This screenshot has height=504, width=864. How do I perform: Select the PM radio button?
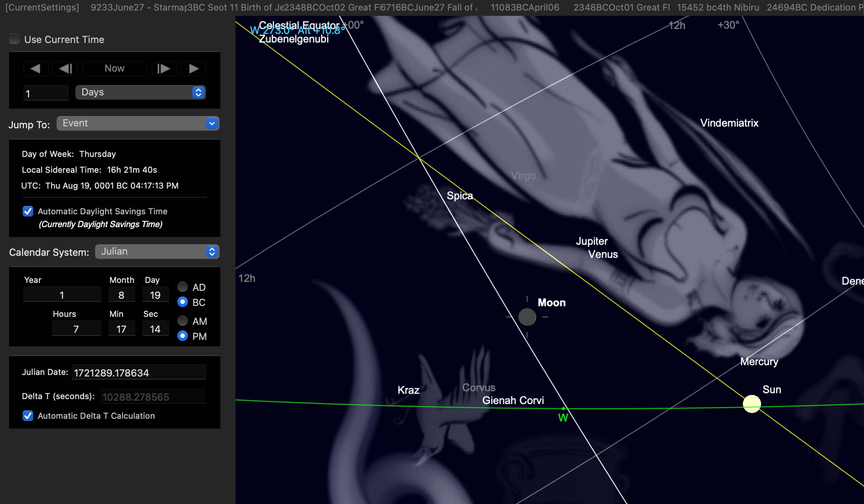click(x=183, y=336)
